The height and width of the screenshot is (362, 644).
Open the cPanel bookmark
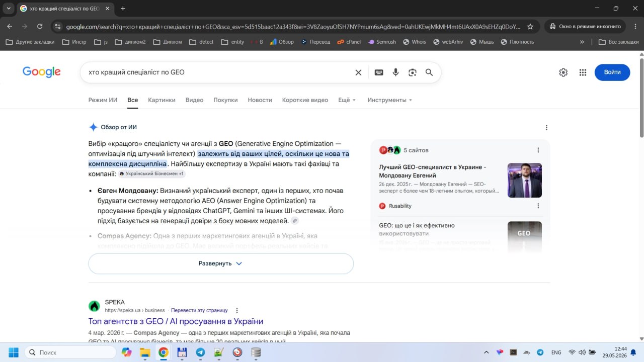(349, 42)
